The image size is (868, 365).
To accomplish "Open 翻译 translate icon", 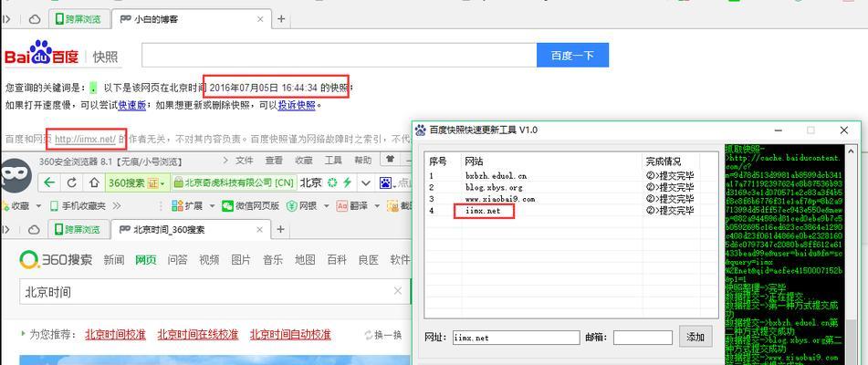I will click(x=341, y=205).
